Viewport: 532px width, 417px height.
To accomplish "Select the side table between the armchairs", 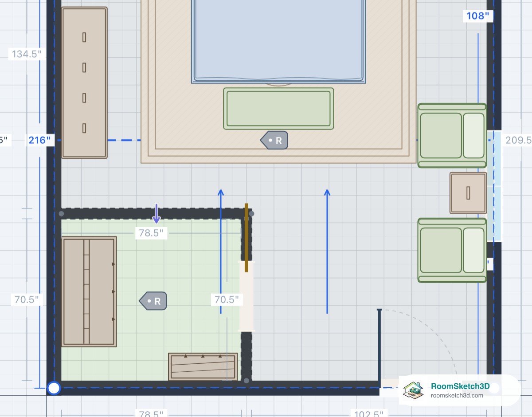I will 468,193.
